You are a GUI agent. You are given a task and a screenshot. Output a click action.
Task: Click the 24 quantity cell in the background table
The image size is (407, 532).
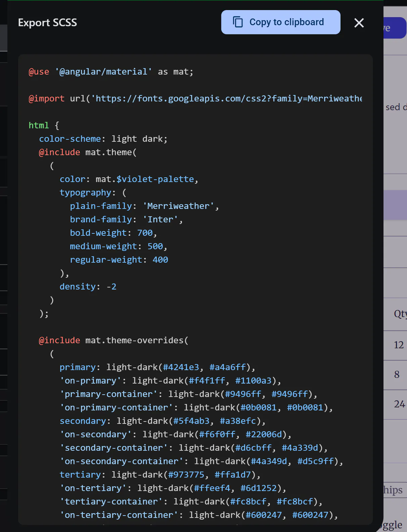coord(399,404)
